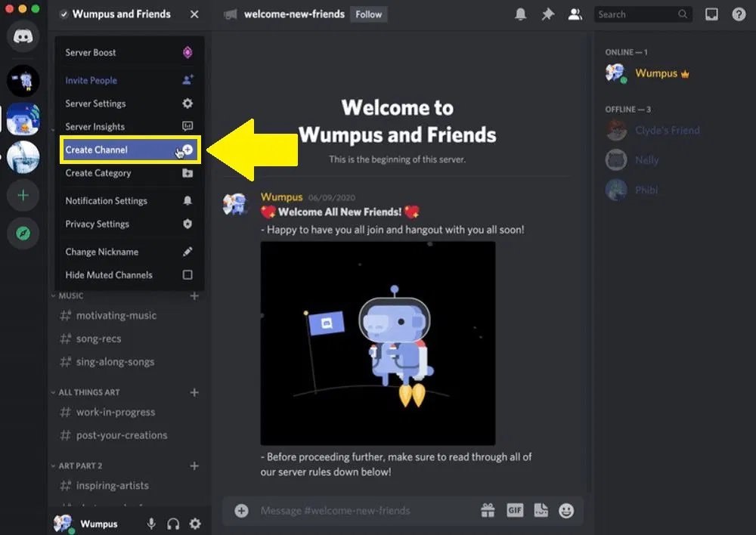Open the Discord home icon

pyautogui.click(x=23, y=36)
